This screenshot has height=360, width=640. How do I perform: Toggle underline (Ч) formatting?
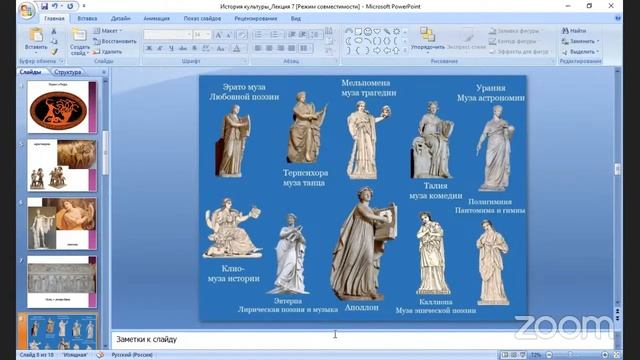pyautogui.click(x=171, y=49)
